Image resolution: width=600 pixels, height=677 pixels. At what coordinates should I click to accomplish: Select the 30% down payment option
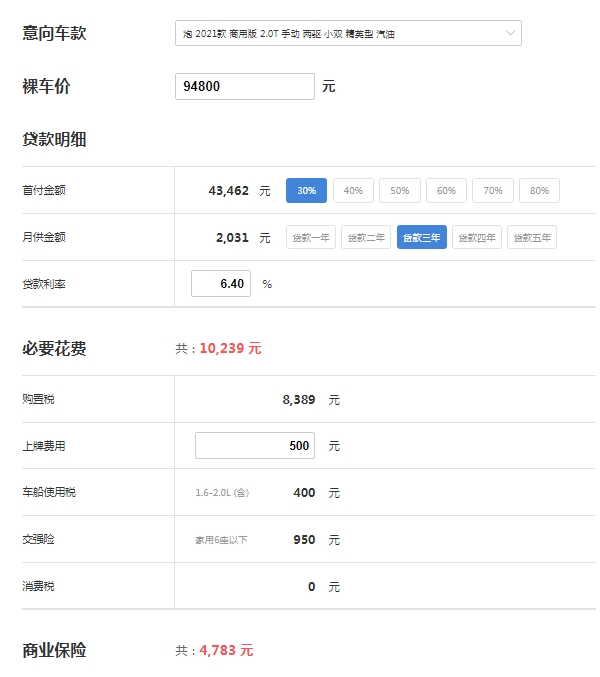pos(306,190)
